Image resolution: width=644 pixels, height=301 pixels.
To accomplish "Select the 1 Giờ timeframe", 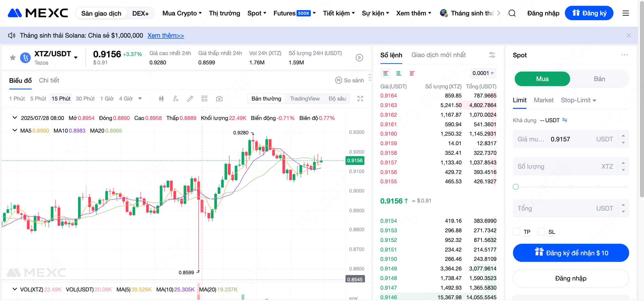I will (x=107, y=98).
